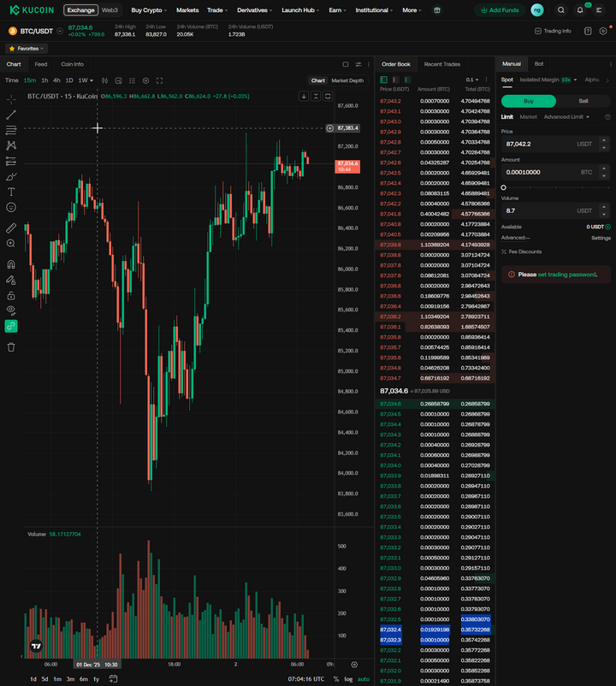The width and height of the screenshot is (616, 686).
Task: Select the crosshair cursor tool
Action: (x=11, y=99)
